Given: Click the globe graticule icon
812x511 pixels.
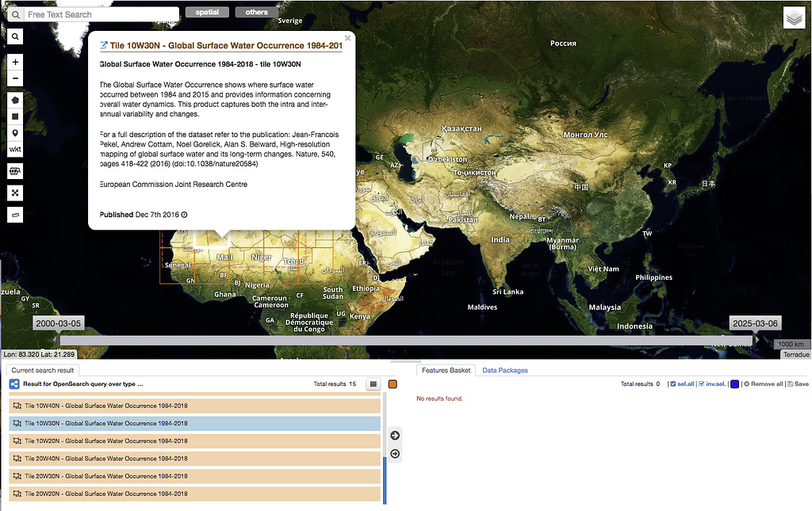Looking at the screenshot, I should click(x=14, y=170).
